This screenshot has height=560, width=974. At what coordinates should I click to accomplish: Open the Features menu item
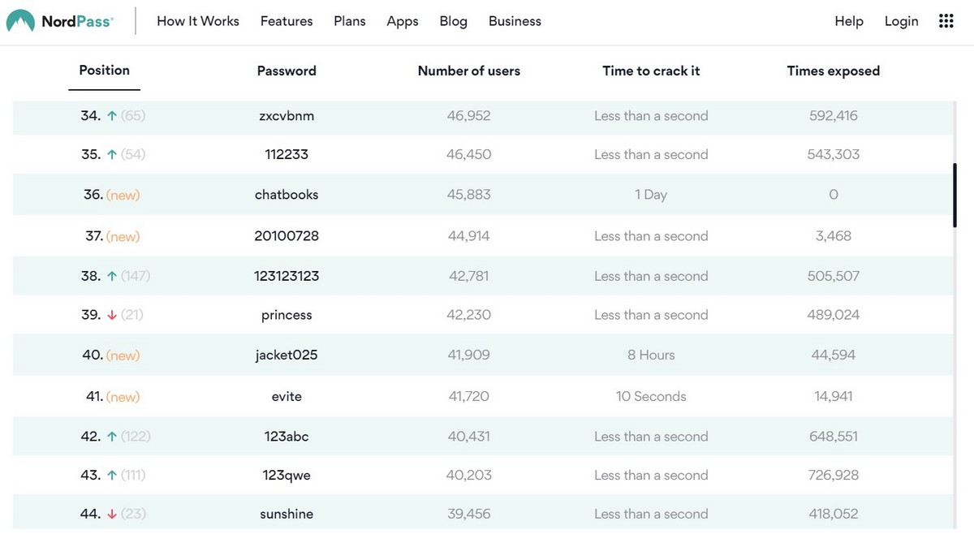(x=287, y=21)
